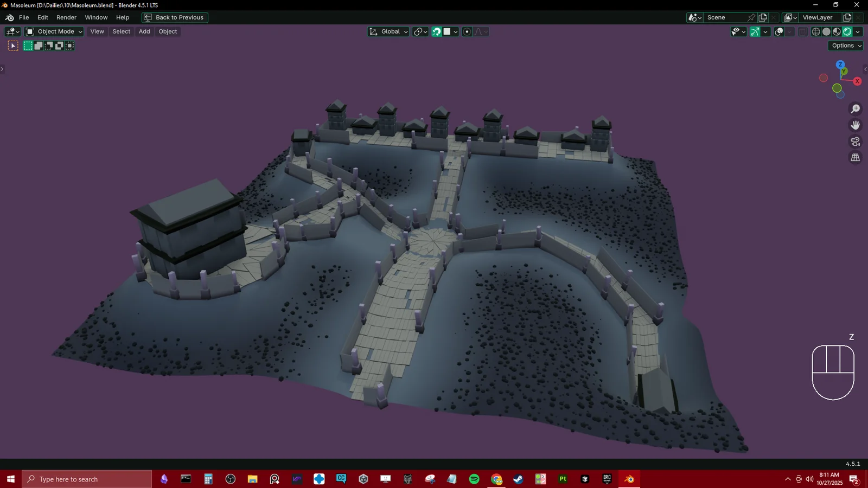The width and height of the screenshot is (868, 488).
Task: Open Photoshop from the taskbar
Action: click(562, 479)
